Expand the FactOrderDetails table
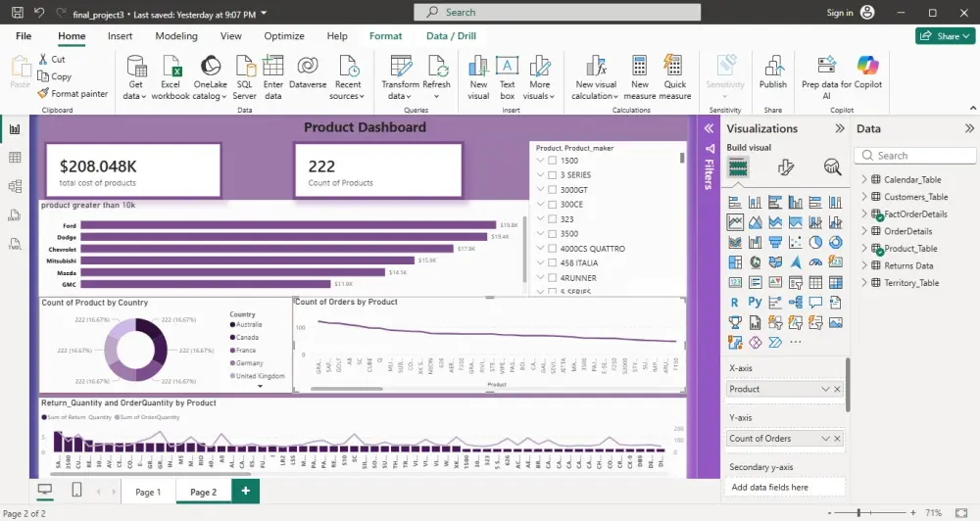Screen dimensions: 980x521 (864, 213)
